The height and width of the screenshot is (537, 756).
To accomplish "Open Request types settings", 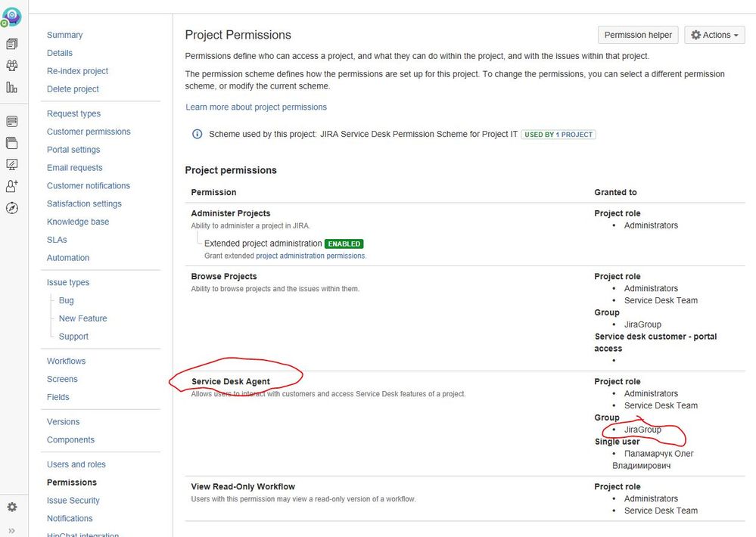I will [73, 113].
